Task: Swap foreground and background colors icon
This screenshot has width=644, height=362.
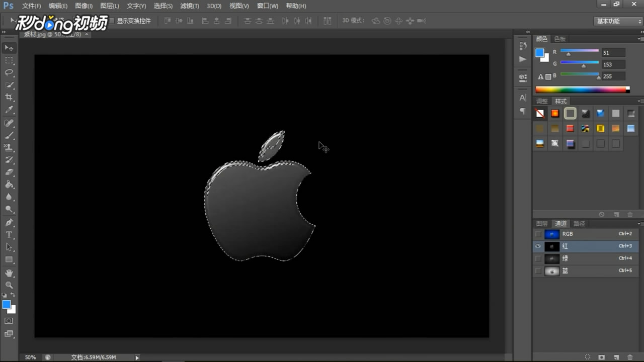Action: click(13, 295)
